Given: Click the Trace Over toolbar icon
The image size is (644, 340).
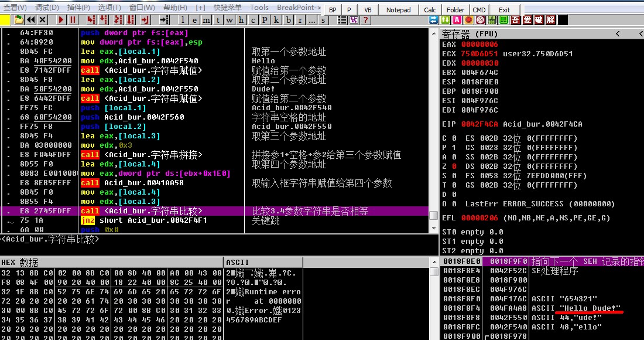Looking at the screenshot, I should click(x=130, y=20).
